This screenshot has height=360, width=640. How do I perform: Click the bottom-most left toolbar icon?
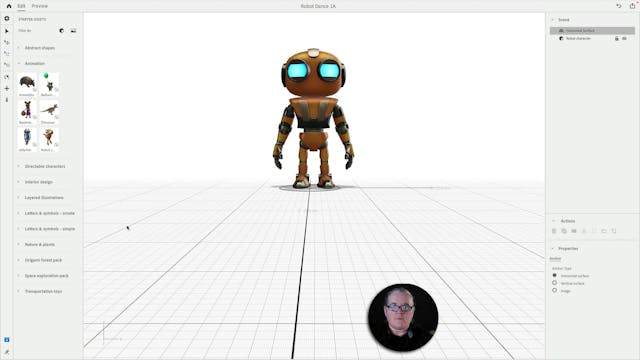[7, 352]
